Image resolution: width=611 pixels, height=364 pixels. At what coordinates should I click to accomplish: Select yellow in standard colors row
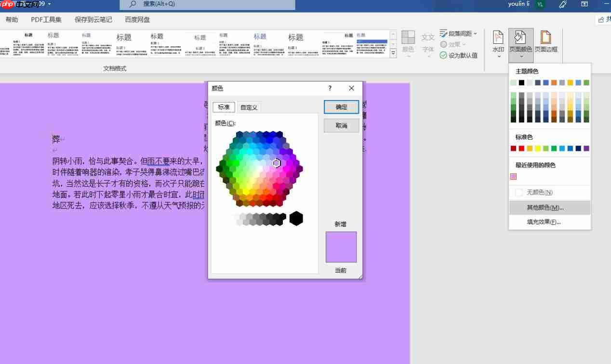538,149
